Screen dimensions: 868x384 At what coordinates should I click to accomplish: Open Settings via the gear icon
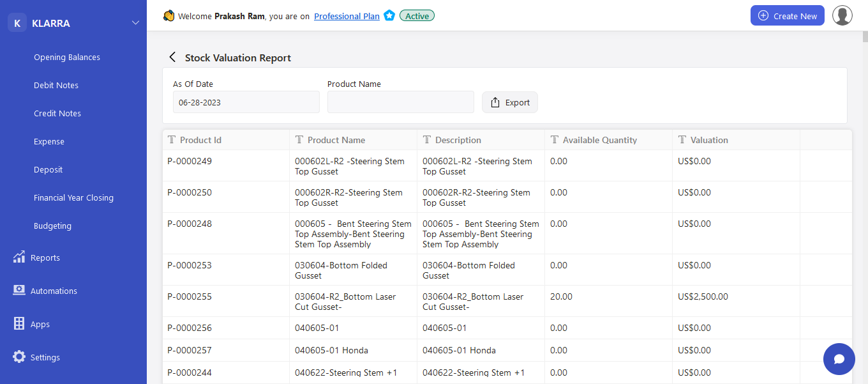(x=19, y=357)
